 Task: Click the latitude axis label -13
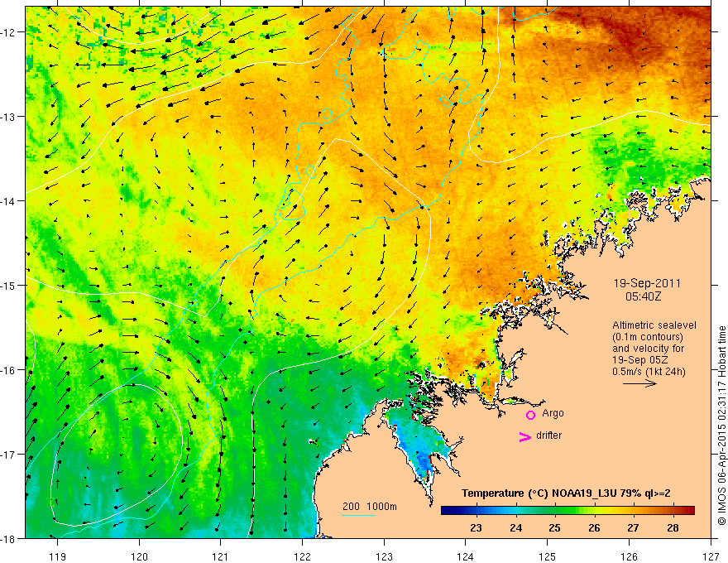[8, 117]
